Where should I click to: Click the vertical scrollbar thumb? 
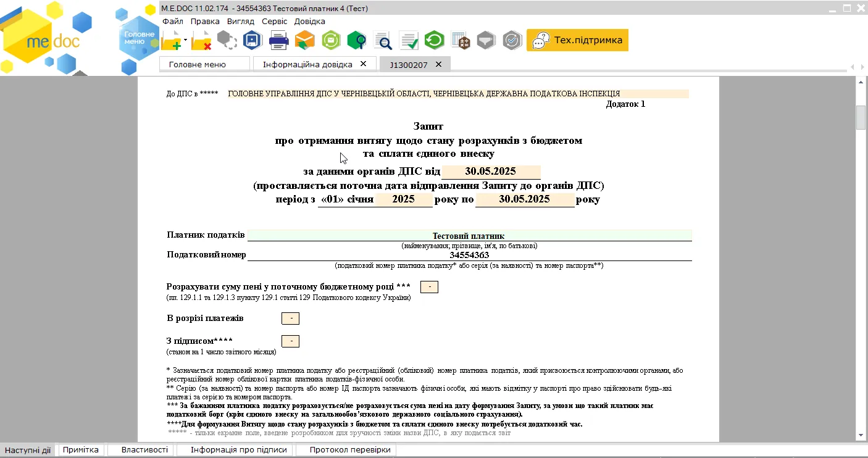(x=861, y=117)
